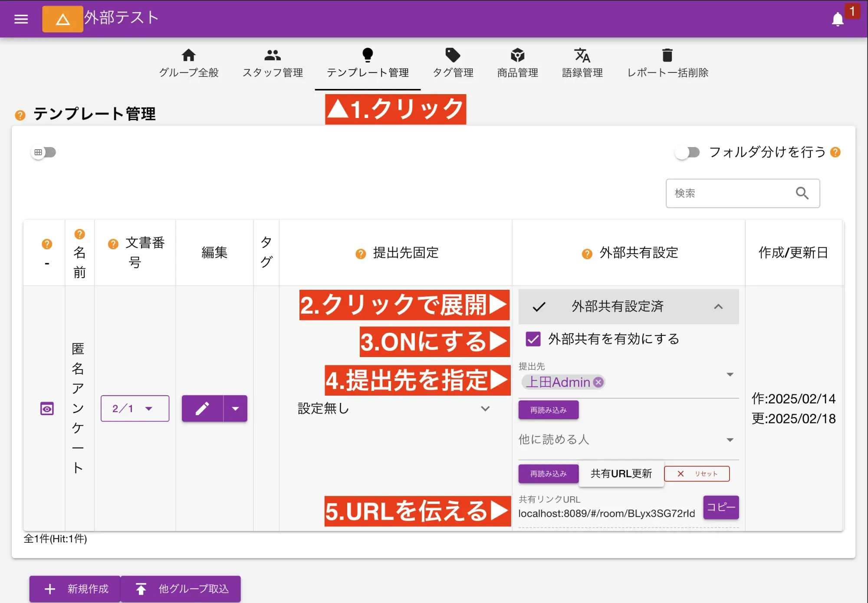
Task: Copy the share URL with コピー button
Action: coord(720,508)
